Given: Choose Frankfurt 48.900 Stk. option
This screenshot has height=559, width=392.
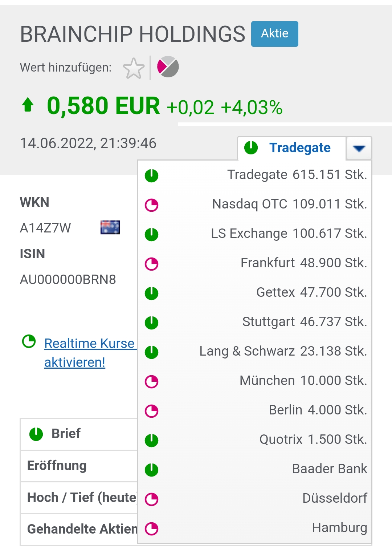Looking at the screenshot, I should pyautogui.click(x=255, y=263).
